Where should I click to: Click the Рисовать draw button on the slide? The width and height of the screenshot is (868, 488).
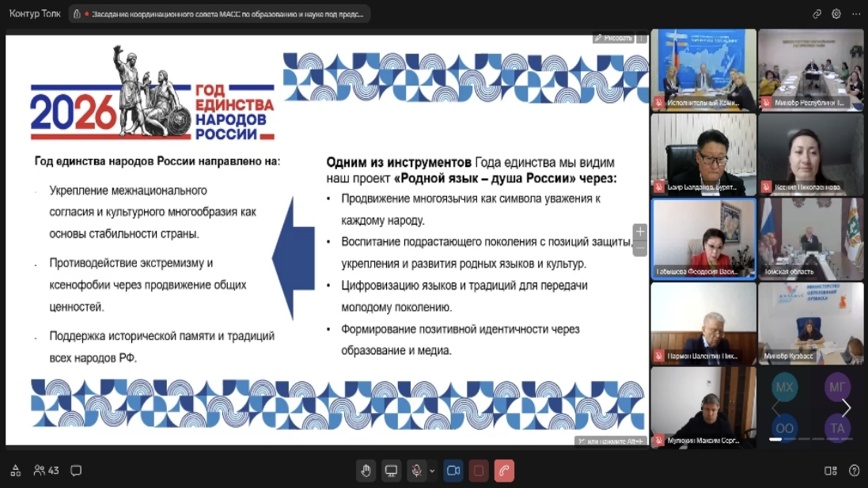pos(613,38)
